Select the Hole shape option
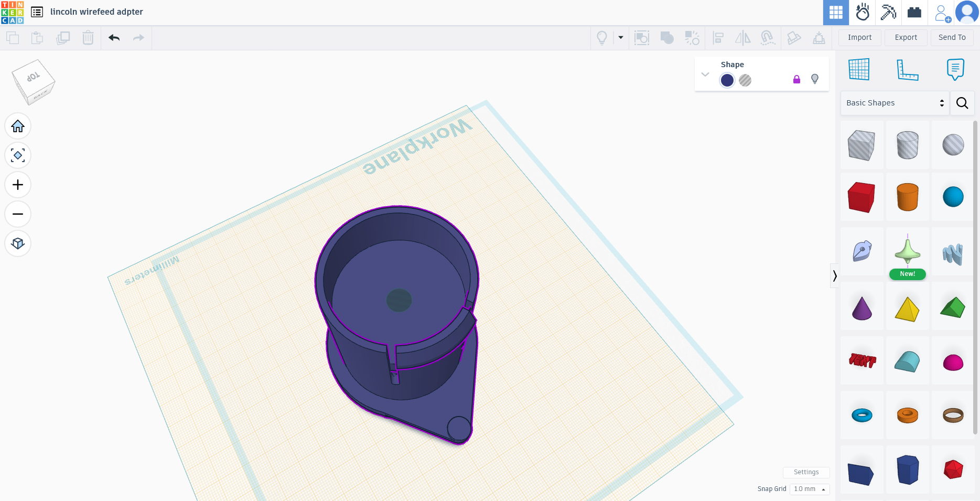Screen dimensions: 980x501 pyautogui.click(x=745, y=80)
